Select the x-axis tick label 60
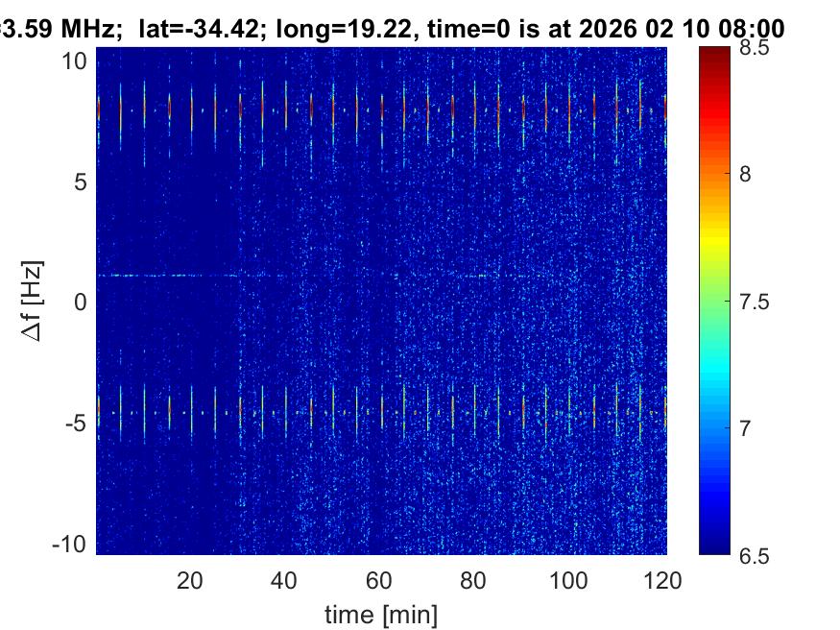 click(380, 580)
